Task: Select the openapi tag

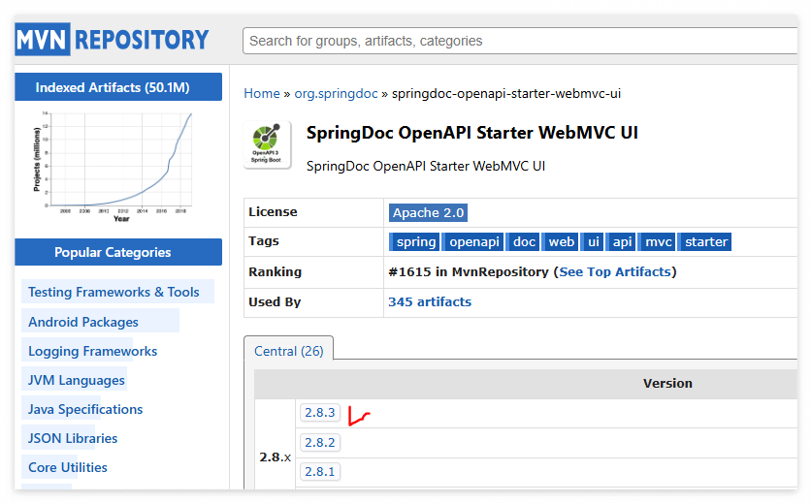Action: point(473,241)
